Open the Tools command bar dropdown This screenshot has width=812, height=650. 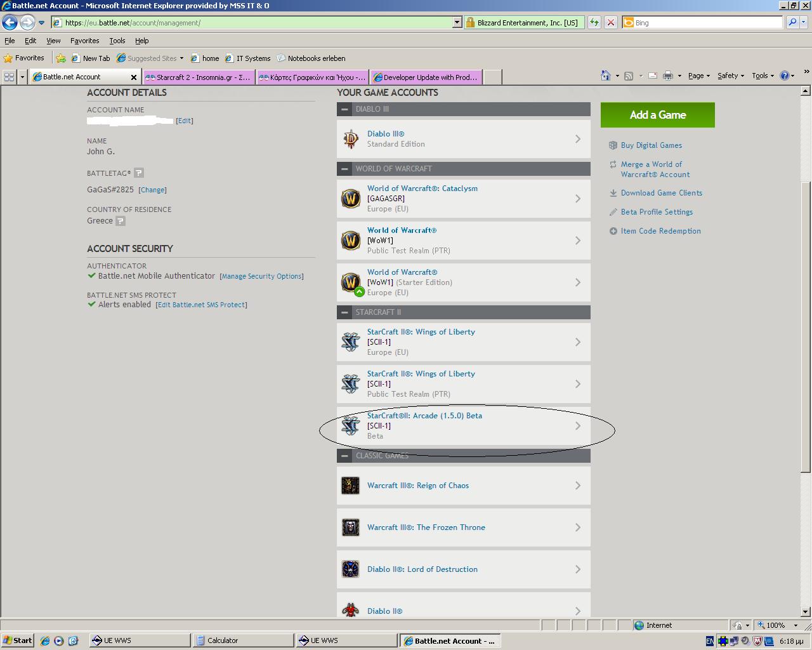click(763, 76)
